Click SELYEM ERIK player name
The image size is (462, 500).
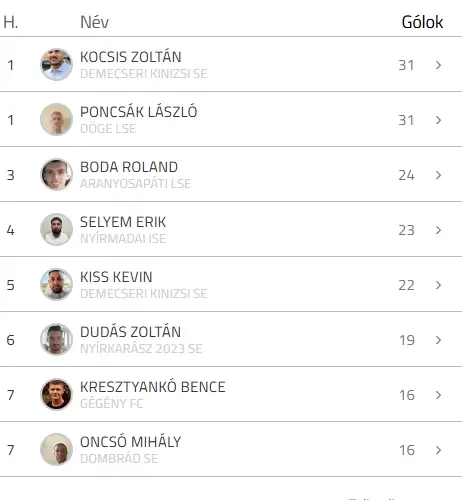pyautogui.click(x=123, y=222)
